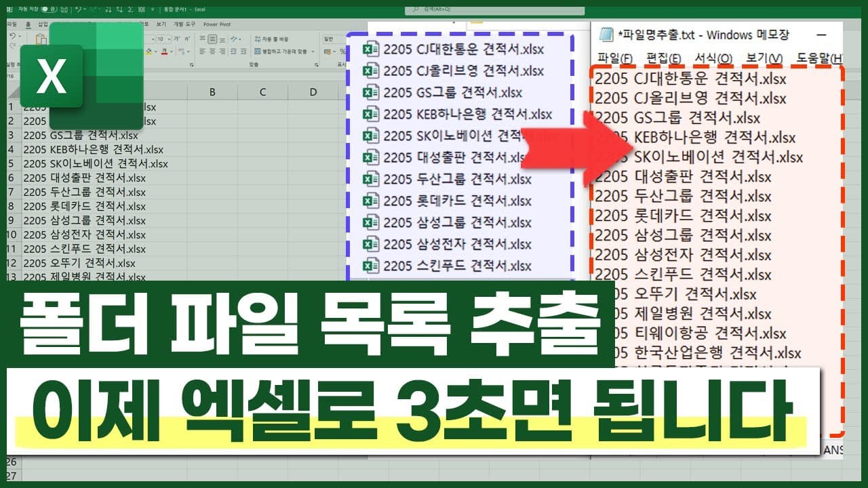Switch to the 홈 tab in Excel
The width and height of the screenshot is (868, 488).
coord(28,24)
